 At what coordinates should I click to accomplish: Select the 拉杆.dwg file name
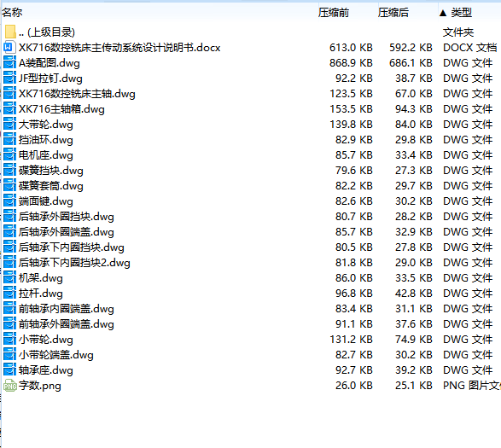[41, 294]
